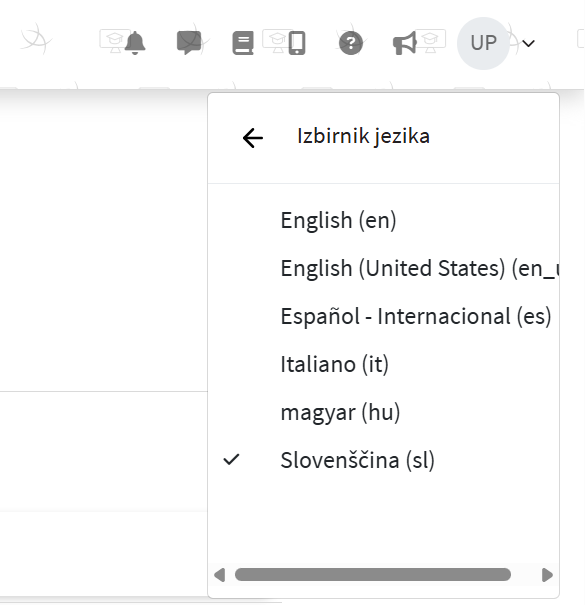Click the mobile phone icon
This screenshot has height=605, width=585.
pos(297,43)
